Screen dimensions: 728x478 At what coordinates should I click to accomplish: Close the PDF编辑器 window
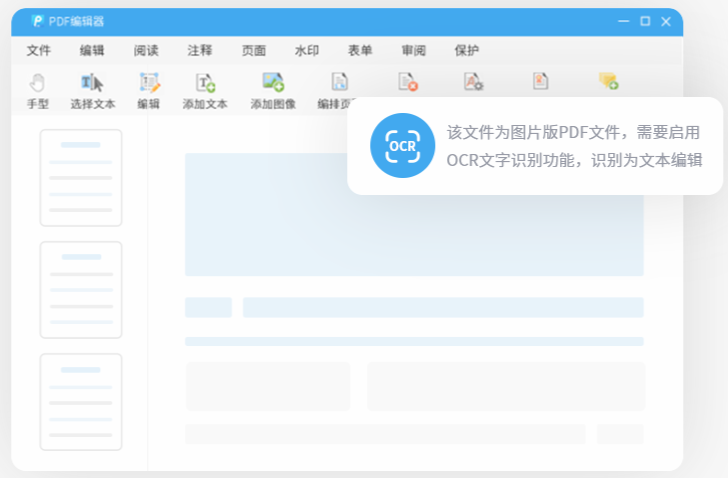pos(666,21)
